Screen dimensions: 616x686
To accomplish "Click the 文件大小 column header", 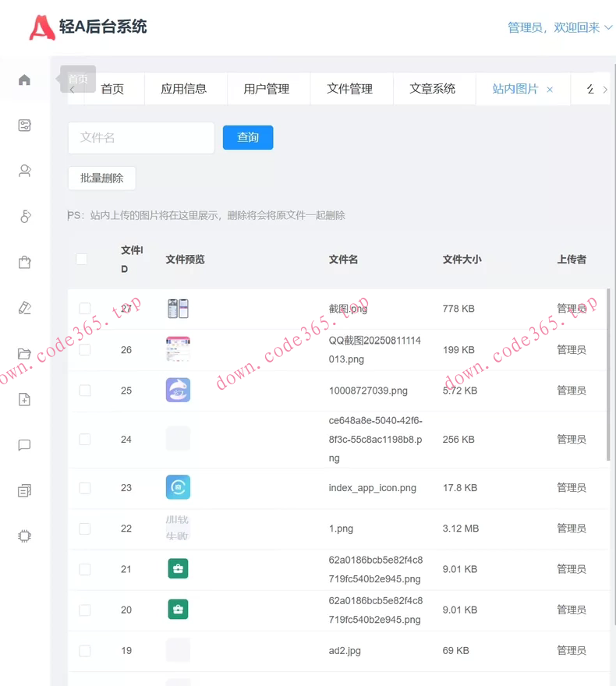I will point(462,260).
